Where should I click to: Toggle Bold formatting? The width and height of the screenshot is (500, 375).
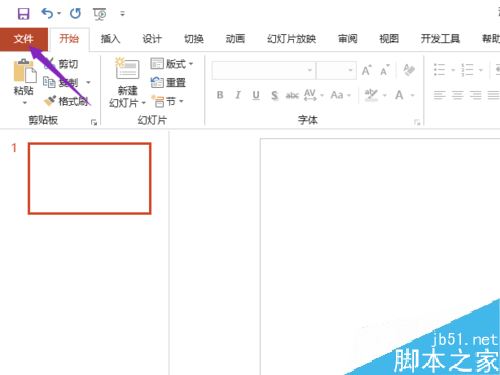220,95
